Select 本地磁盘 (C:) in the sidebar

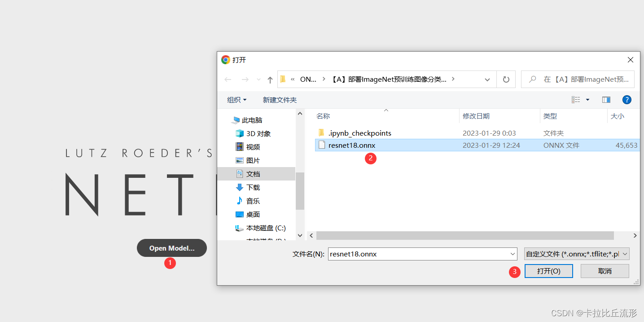point(261,228)
